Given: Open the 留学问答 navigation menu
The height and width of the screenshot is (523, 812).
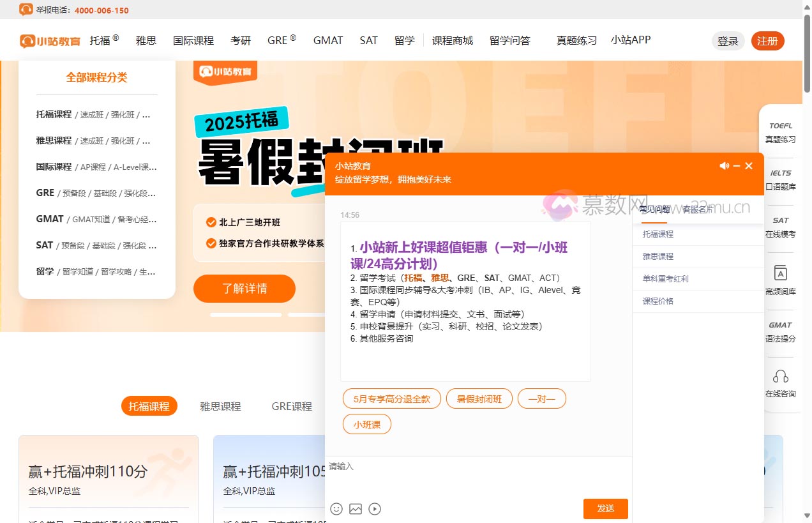Looking at the screenshot, I should 509,40.
